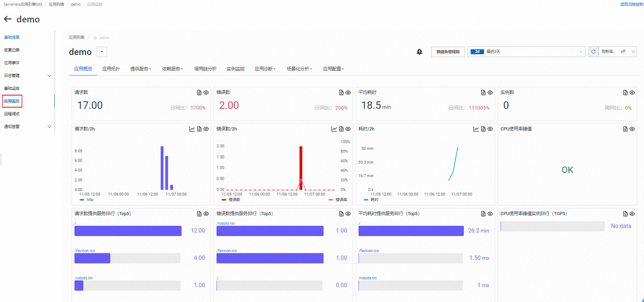Toggle the 错误率 legend swatch
The width and height of the screenshot is (644, 302).
331,200
